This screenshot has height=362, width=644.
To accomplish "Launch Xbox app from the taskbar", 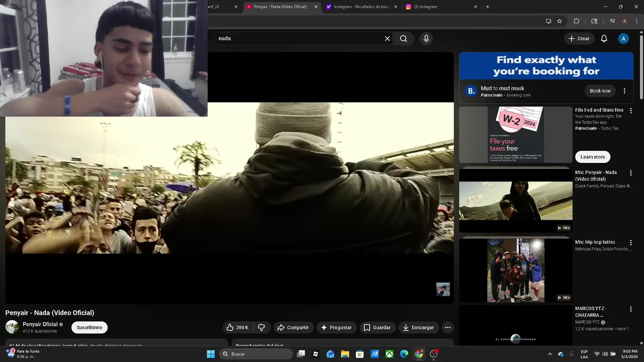I will tap(389, 354).
